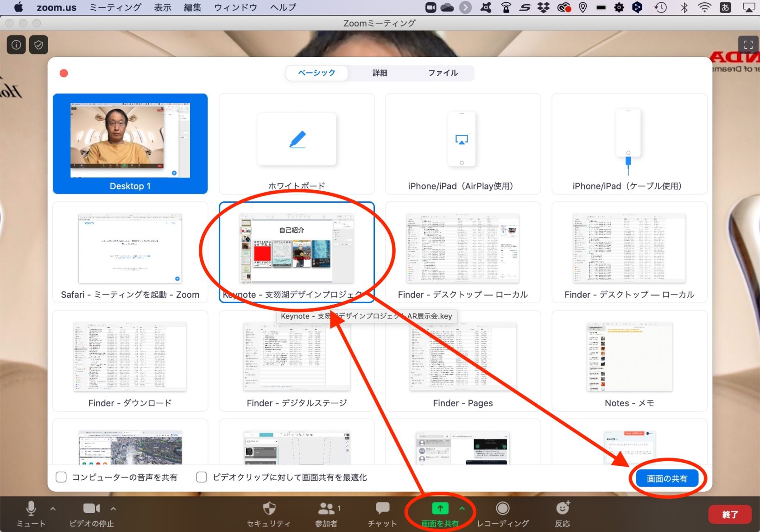Screen dimensions: 760x532
Task: Switch to the 詳細 tab
Action: pyautogui.click(x=380, y=73)
